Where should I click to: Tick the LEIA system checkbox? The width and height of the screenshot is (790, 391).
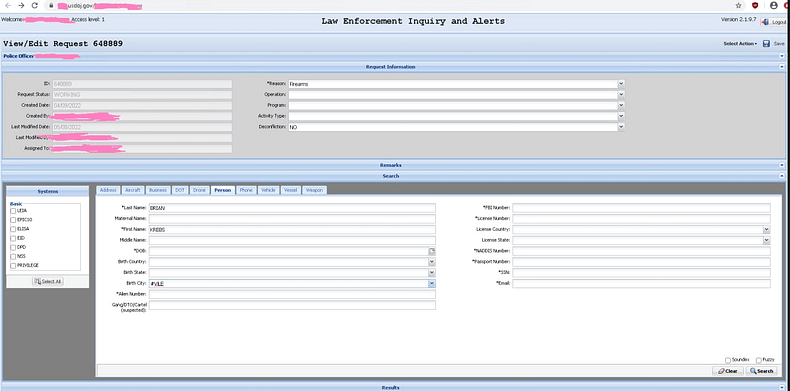coord(13,211)
